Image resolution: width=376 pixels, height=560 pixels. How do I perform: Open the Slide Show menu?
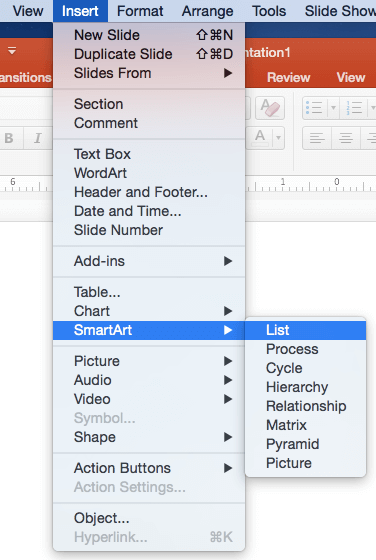(339, 11)
